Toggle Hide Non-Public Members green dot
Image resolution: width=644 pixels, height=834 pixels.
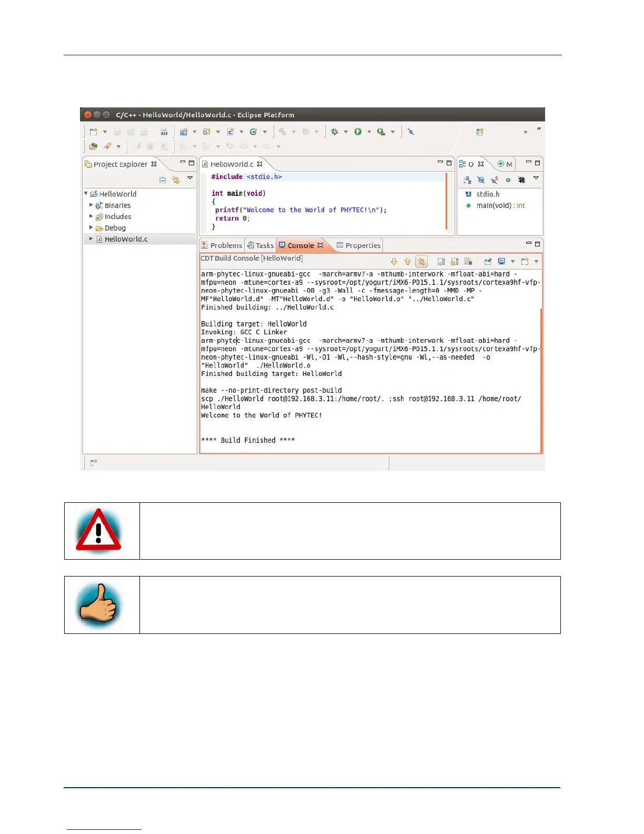point(508,180)
